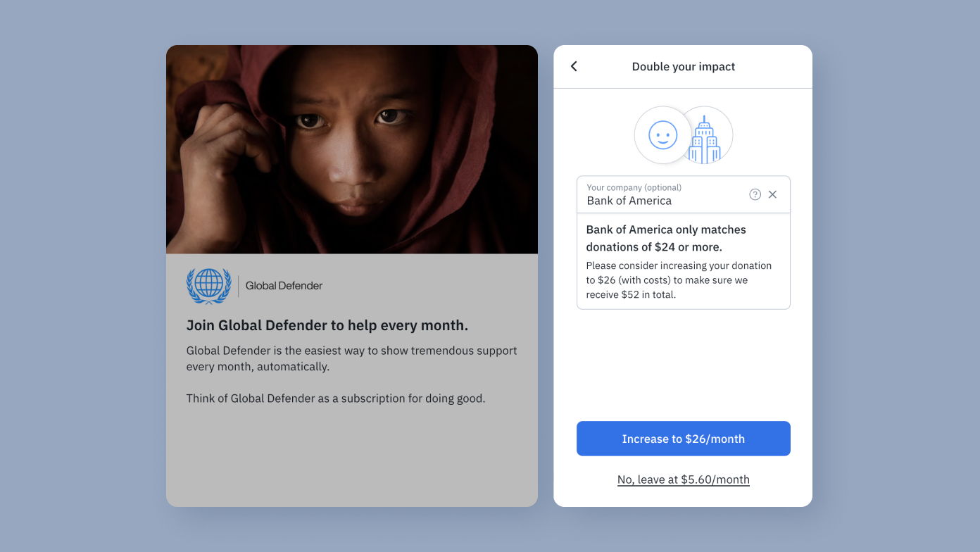Click the smiley face donor icon
The image size is (980, 552).
pyautogui.click(x=662, y=134)
